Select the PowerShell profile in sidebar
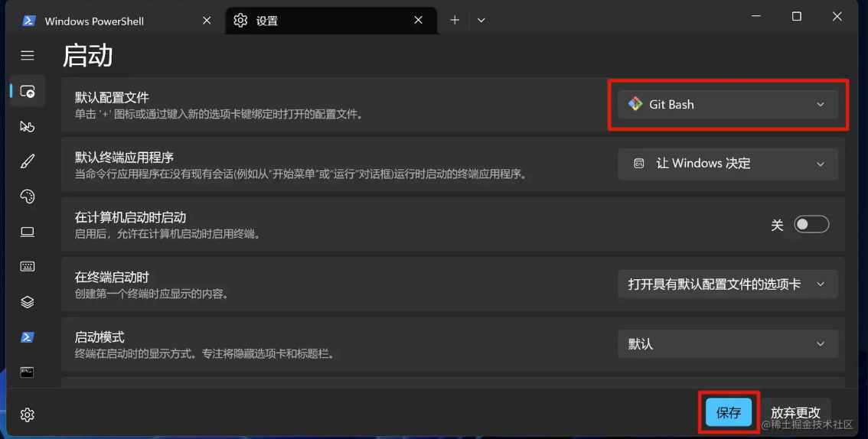Screen dimensions: 868x439 pos(28,337)
